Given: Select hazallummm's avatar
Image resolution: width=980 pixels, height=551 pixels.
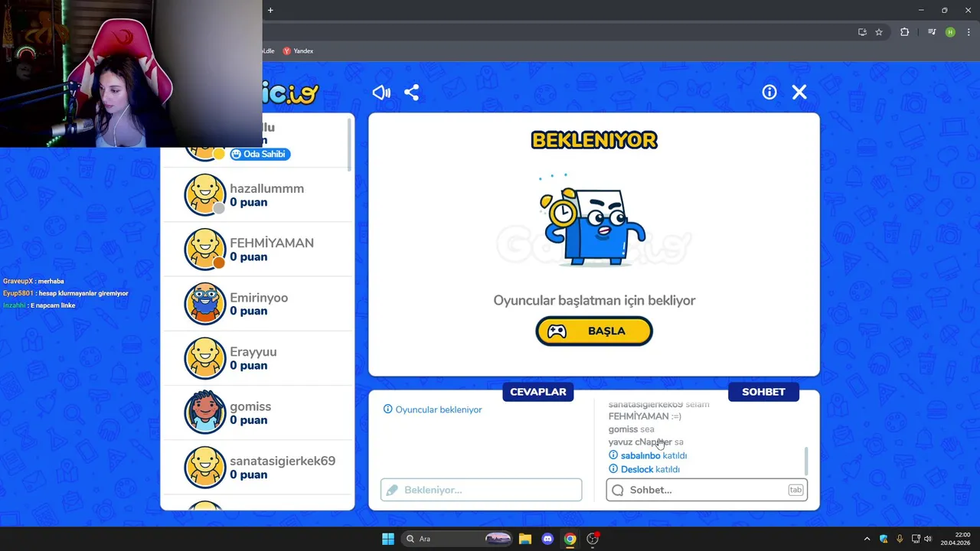Looking at the screenshot, I should tap(205, 194).
